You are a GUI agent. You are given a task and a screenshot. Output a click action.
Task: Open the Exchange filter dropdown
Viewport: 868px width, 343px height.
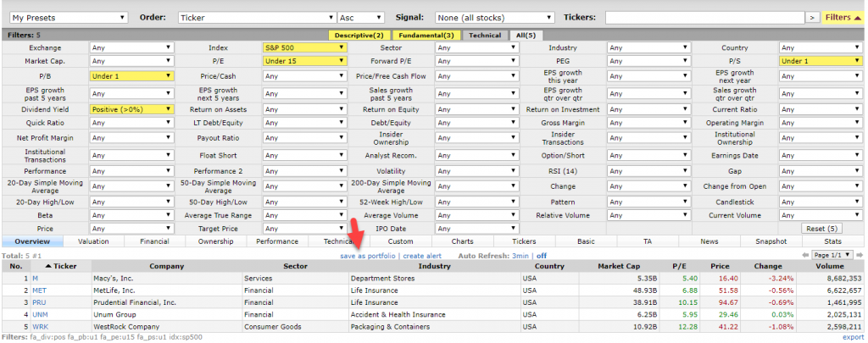(x=131, y=47)
